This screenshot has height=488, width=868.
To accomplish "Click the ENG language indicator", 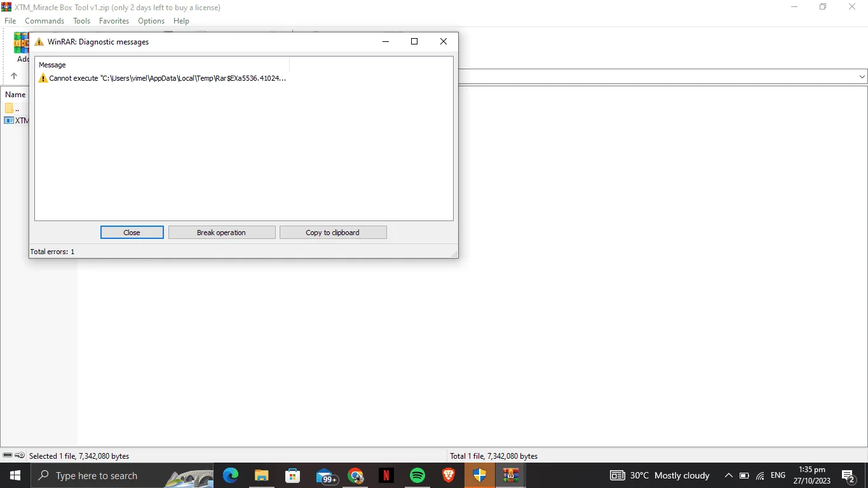I will (778, 475).
